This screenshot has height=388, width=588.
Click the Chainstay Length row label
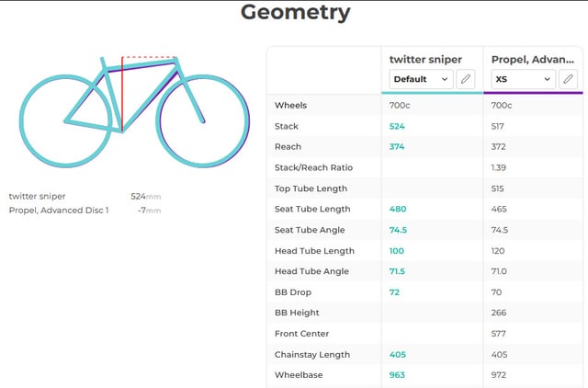(312, 354)
